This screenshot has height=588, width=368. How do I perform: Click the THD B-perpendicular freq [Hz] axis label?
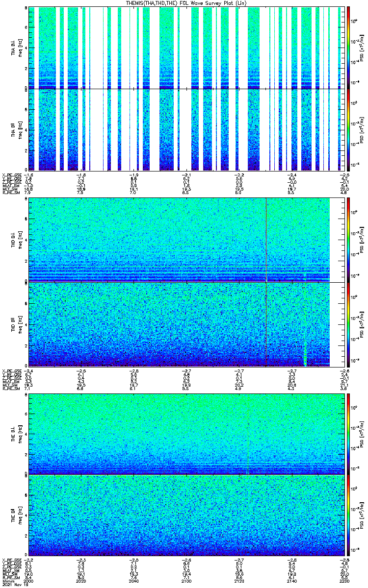[20, 240]
